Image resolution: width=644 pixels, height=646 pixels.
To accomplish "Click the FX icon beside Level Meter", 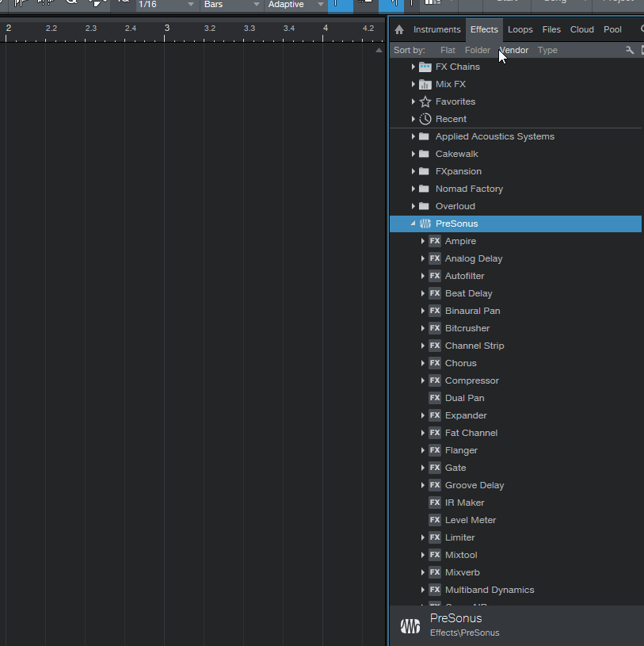I will click(x=435, y=520).
